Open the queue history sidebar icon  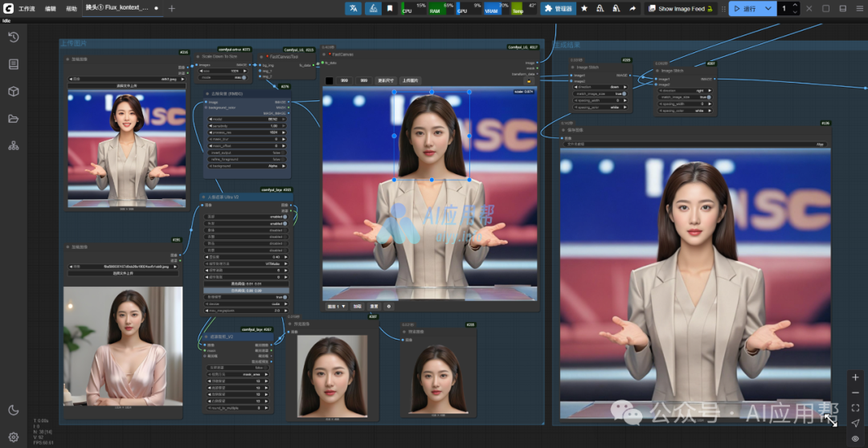pyautogui.click(x=14, y=37)
